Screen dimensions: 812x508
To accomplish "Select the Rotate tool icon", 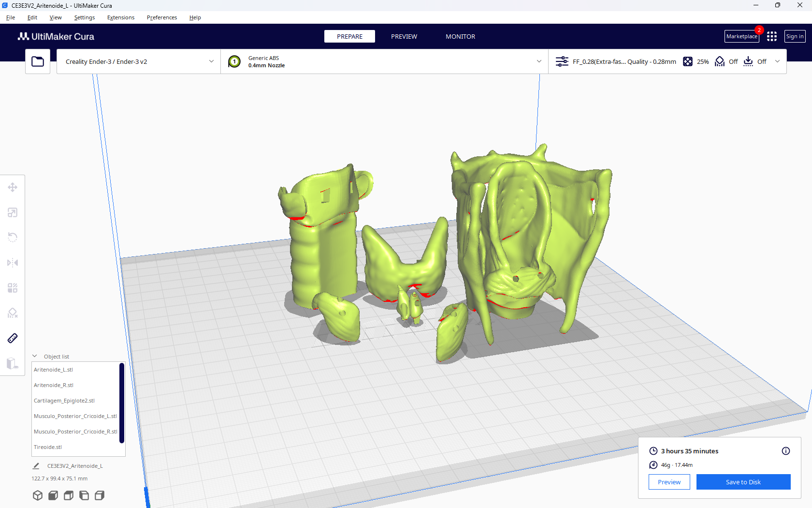I will (13, 238).
